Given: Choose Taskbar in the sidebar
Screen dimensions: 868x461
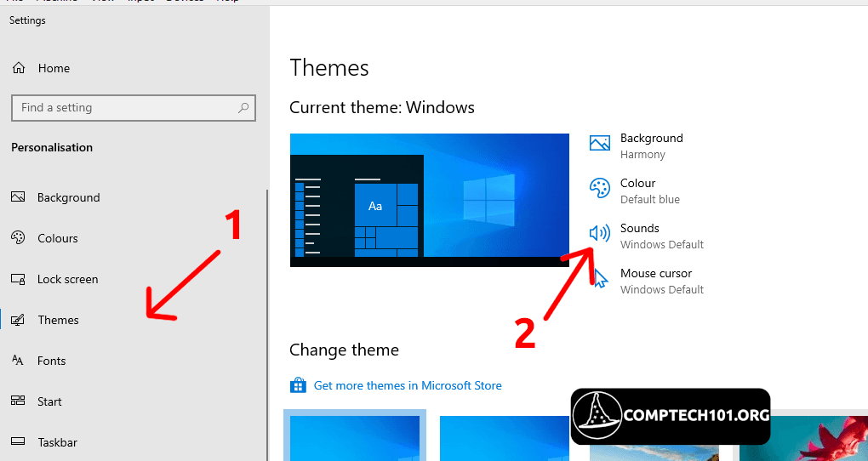Looking at the screenshot, I should pos(44,442).
